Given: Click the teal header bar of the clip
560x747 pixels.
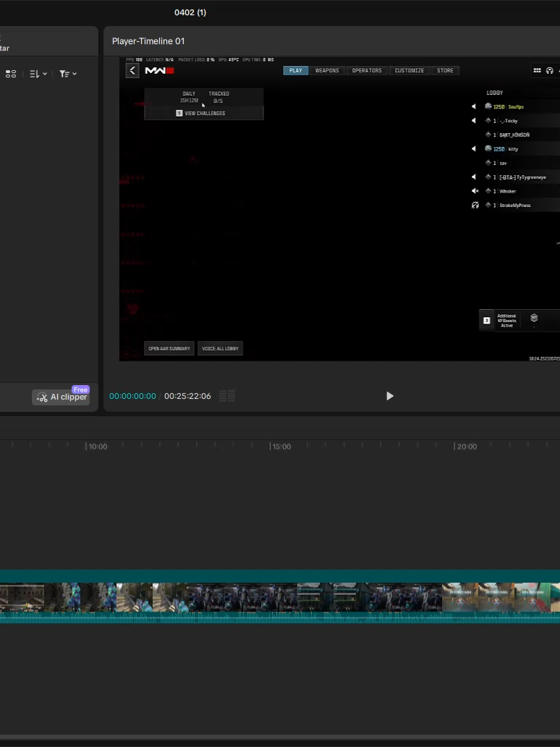Looking at the screenshot, I should (280, 576).
